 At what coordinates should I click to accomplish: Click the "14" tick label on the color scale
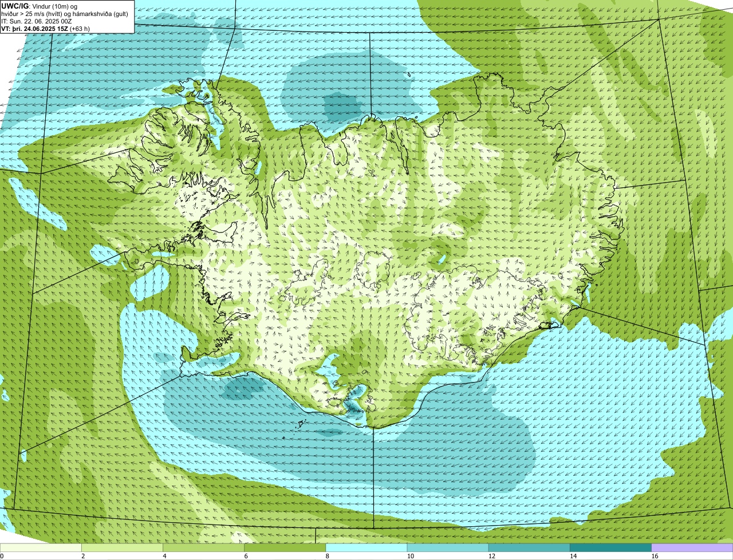[573, 556]
